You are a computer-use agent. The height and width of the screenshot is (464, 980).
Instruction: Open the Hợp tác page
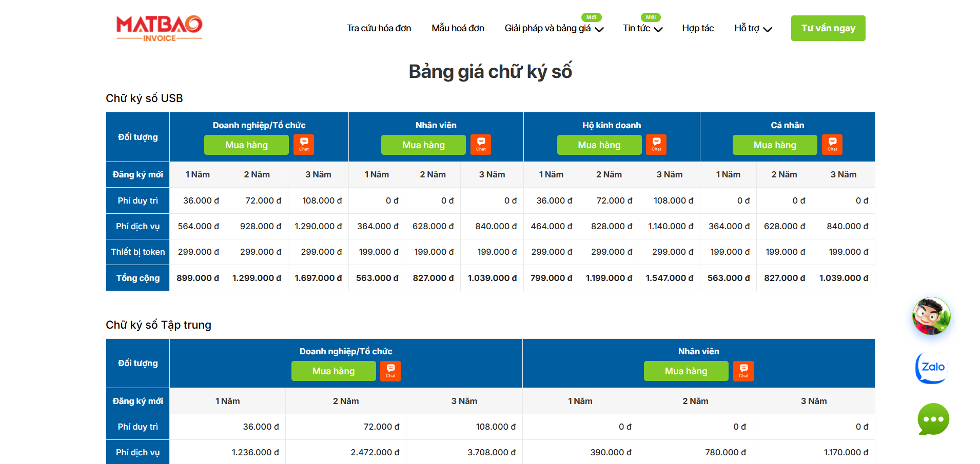tap(698, 29)
